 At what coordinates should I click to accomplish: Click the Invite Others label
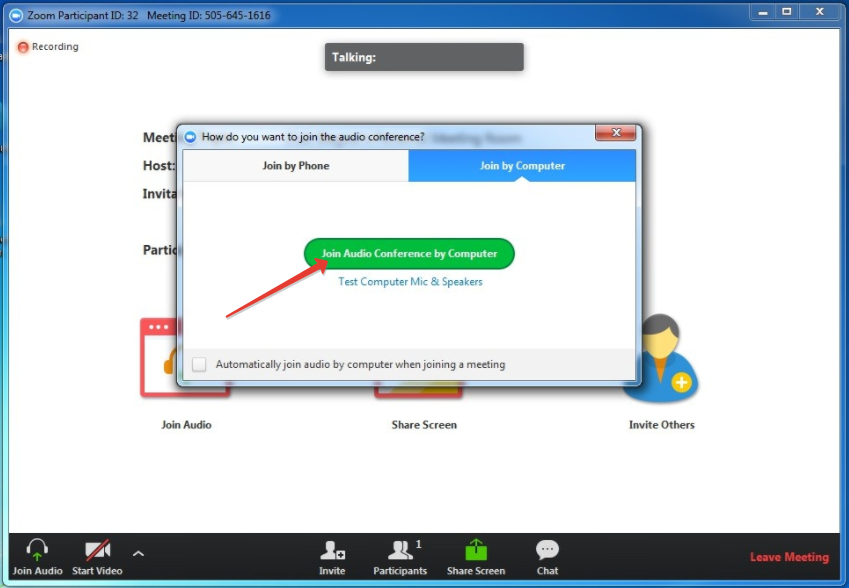661,425
